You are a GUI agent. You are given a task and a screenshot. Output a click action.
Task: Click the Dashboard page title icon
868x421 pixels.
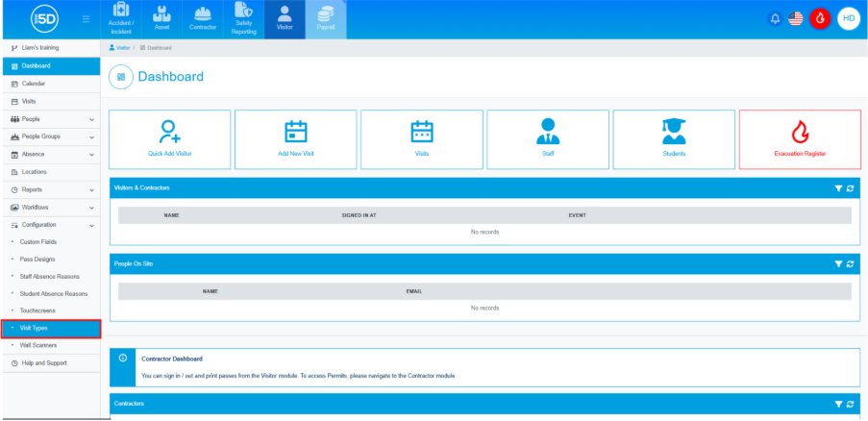[x=121, y=77]
